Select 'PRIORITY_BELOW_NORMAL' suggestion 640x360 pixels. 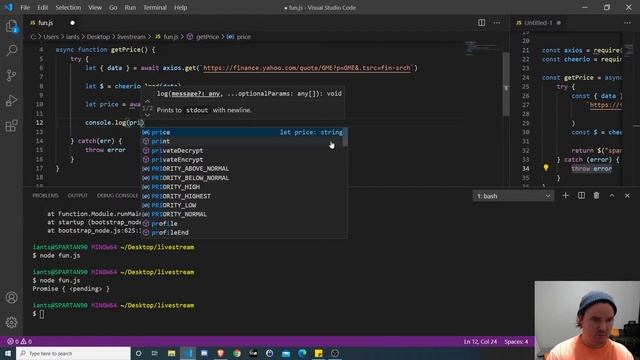click(244, 178)
